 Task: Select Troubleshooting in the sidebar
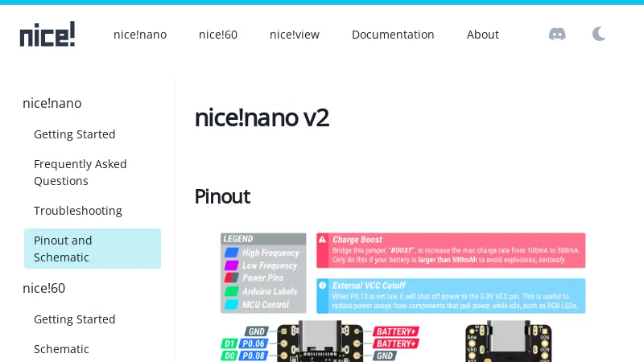78,211
